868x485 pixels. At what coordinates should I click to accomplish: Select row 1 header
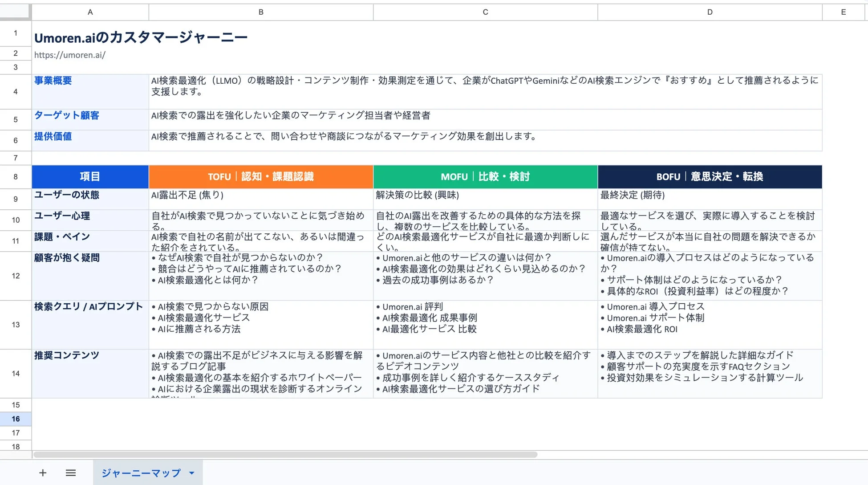(16, 33)
